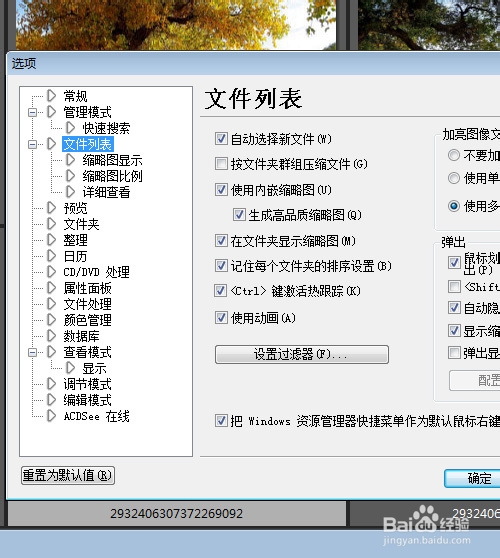Open 数据库 options

tap(81, 336)
